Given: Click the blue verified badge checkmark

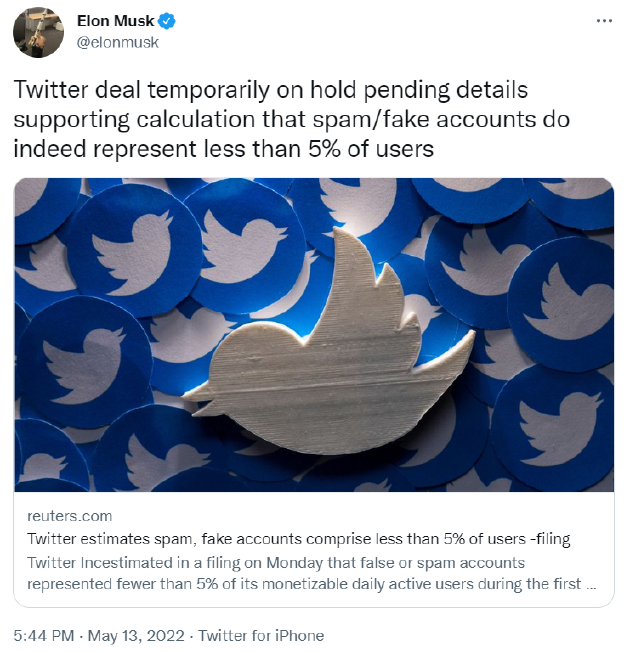Looking at the screenshot, I should click(167, 21).
